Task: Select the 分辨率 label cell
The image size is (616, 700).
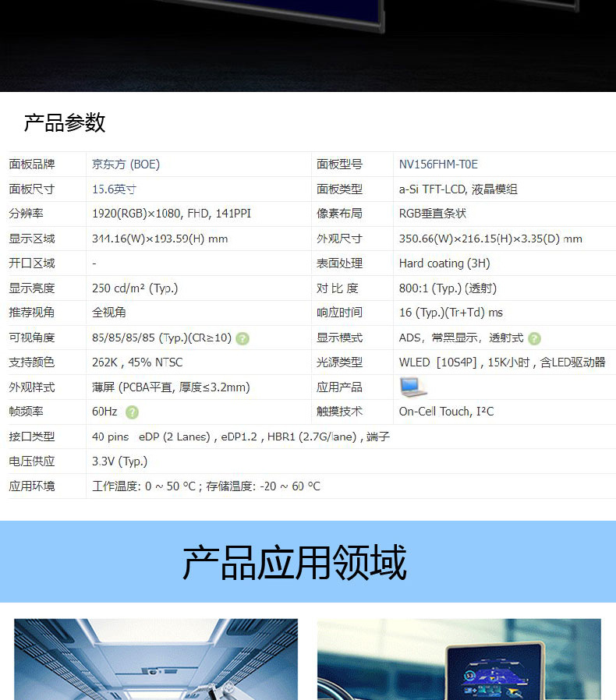Action: pos(27,214)
